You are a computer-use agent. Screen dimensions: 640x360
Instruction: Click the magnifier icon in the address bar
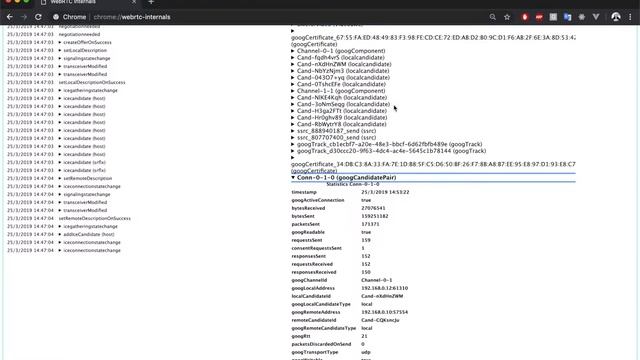pyautogui.click(x=493, y=17)
